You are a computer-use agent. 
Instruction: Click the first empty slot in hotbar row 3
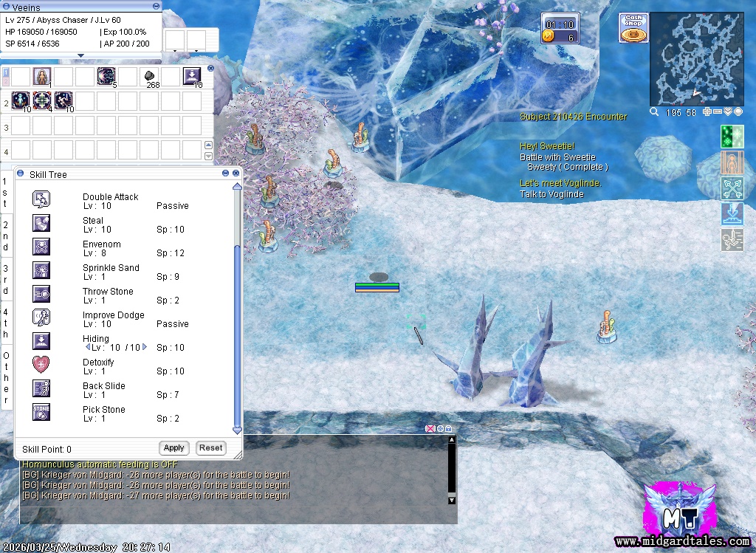click(x=21, y=126)
